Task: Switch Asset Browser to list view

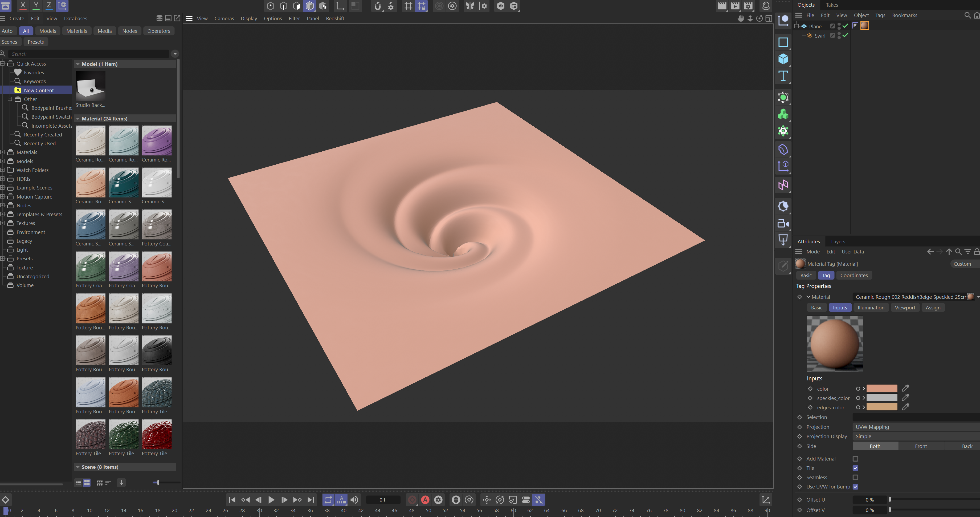Action: tap(78, 482)
